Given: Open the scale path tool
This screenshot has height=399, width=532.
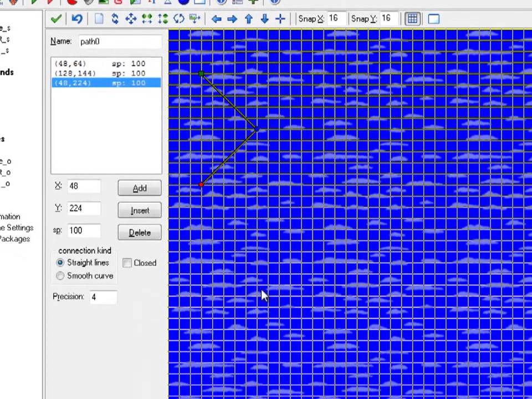Looking at the screenshot, I should [x=195, y=18].
